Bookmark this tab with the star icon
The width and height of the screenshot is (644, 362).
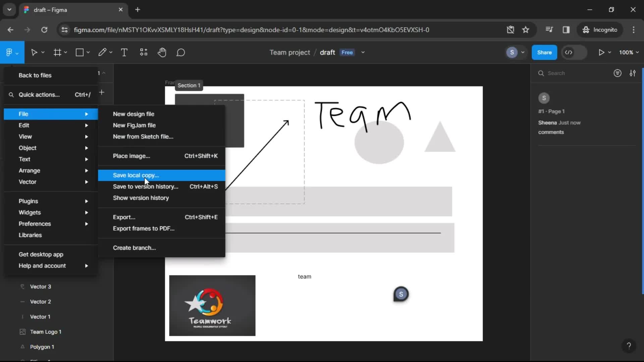pyautogui.click(x=526, y=29)
